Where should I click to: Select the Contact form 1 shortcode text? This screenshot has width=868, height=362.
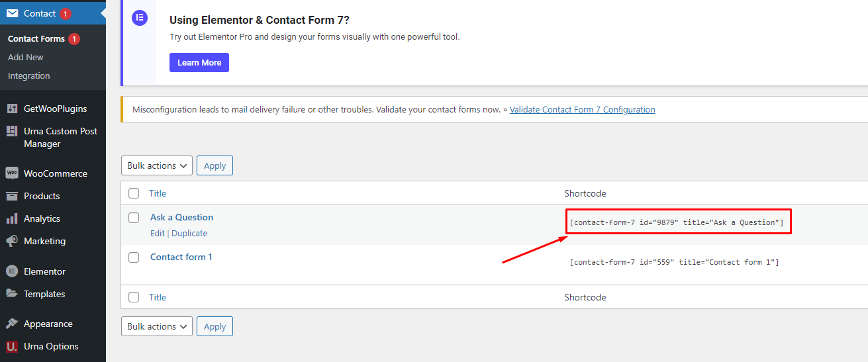pyautogui.click(x=674, y=263)
